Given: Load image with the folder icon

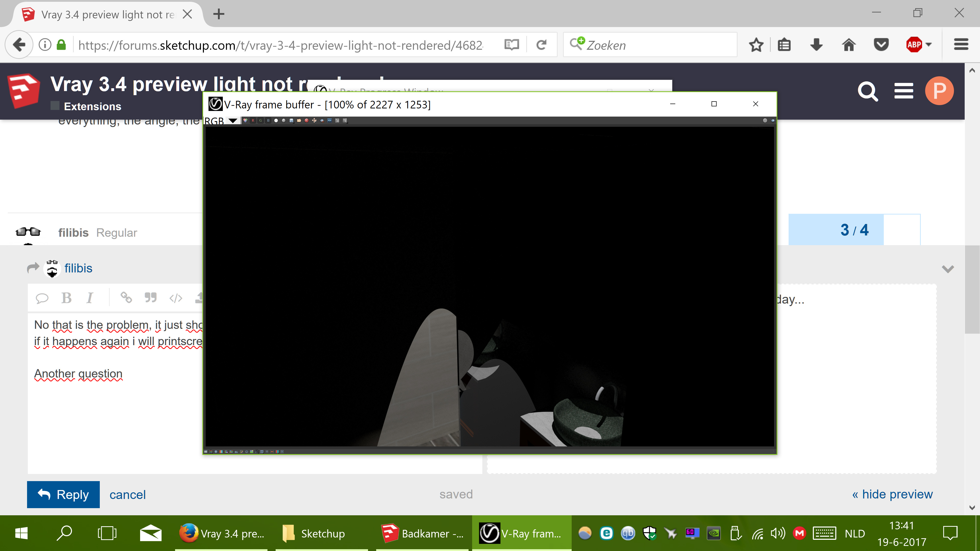Looking at the screenshot, I should [x=299, y=121].
